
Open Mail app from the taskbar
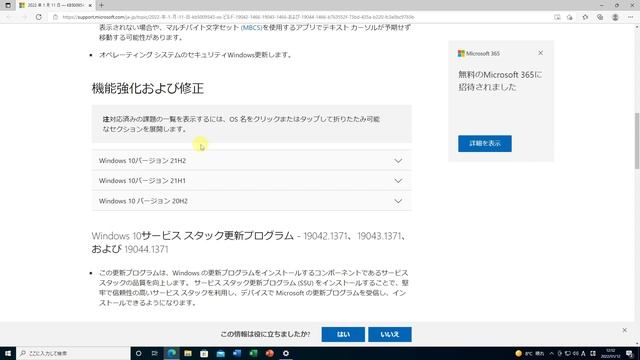click(x=220, y=353)
